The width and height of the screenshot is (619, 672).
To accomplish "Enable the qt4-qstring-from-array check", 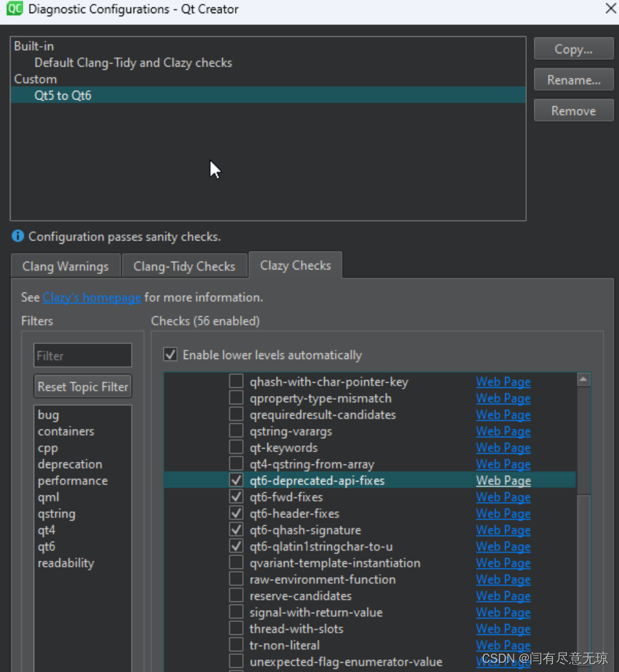I will click(236, 464).
